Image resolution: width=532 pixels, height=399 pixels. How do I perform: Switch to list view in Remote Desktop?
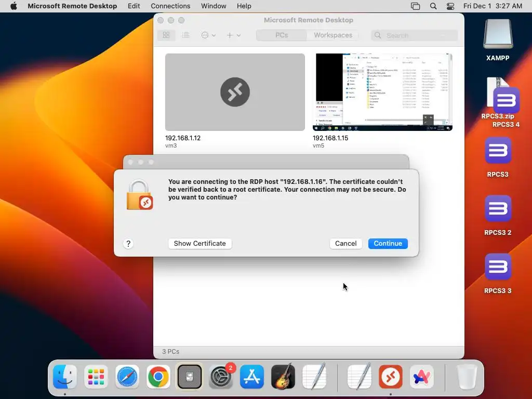[185, 35]
